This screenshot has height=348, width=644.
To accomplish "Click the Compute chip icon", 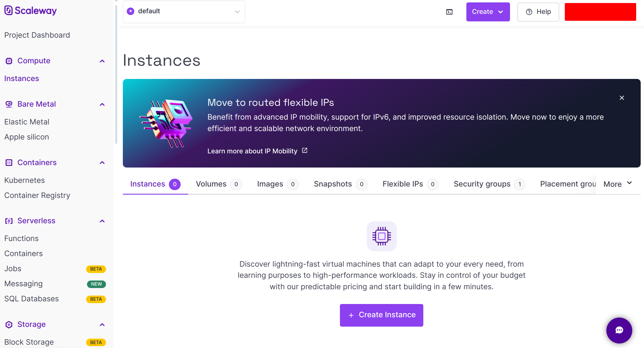I will (9, 61).
